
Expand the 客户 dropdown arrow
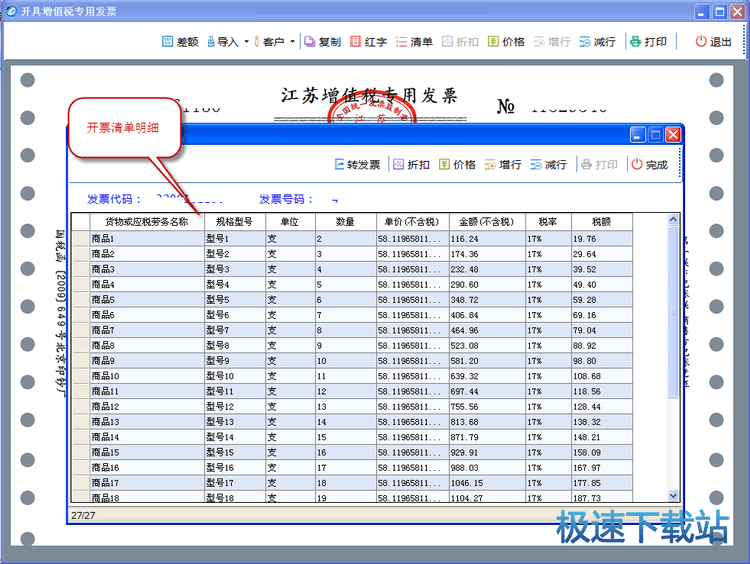point(292,42)
